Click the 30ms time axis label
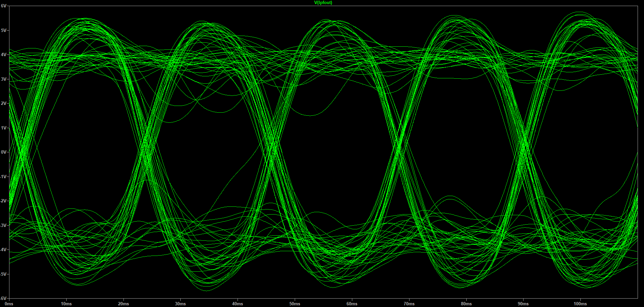Image resolution: width=644 pixels, height=307 pixels. click(180, 304)
